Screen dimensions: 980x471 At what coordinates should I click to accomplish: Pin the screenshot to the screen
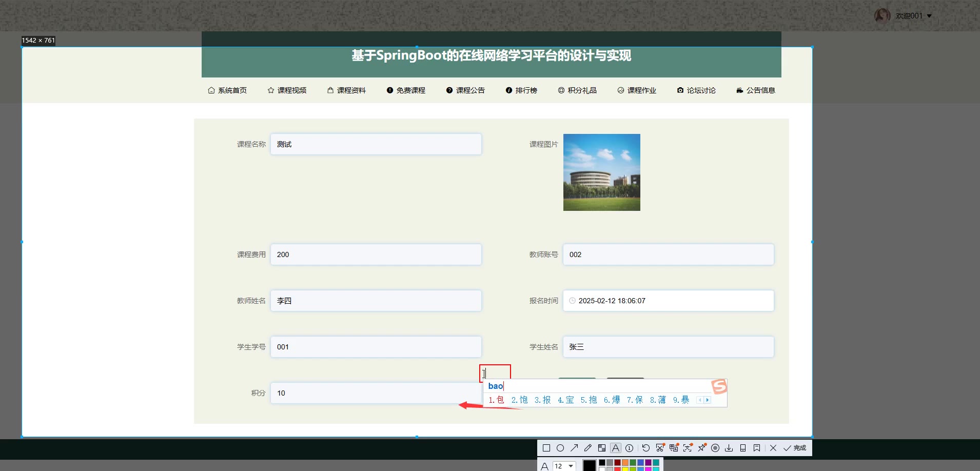point(701,448)
